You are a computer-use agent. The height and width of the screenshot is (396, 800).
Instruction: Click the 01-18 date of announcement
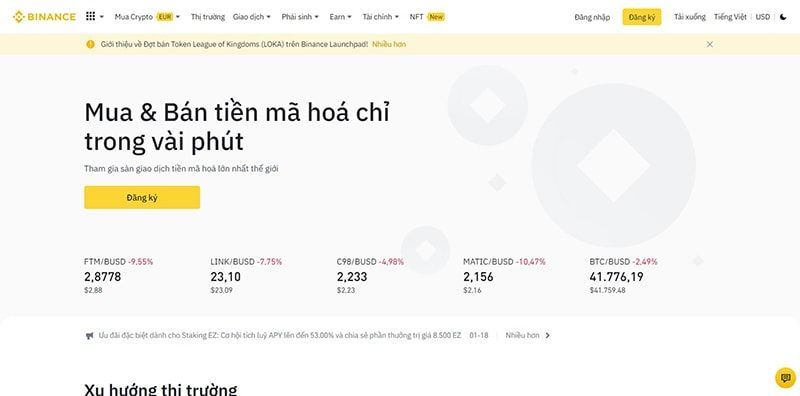pos(479,335)
